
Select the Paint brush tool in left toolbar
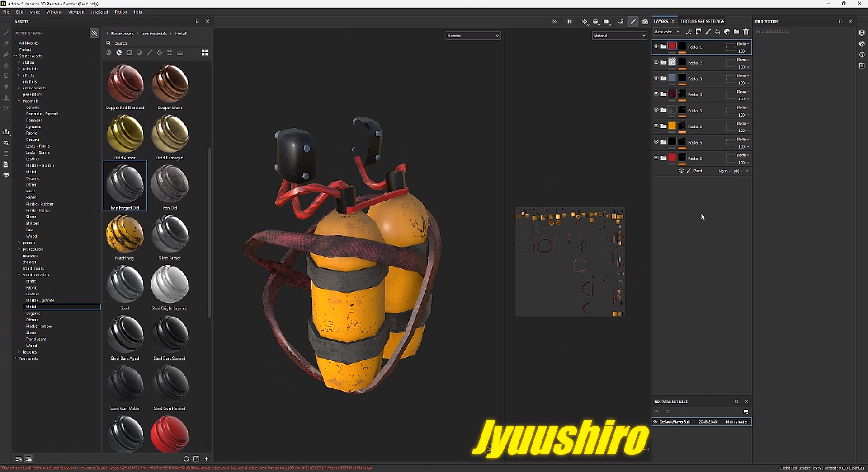[x=6, y=33]
